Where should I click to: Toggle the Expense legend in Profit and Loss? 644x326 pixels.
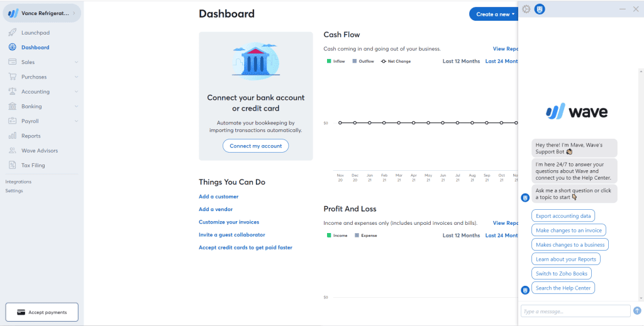click(365, 236)
